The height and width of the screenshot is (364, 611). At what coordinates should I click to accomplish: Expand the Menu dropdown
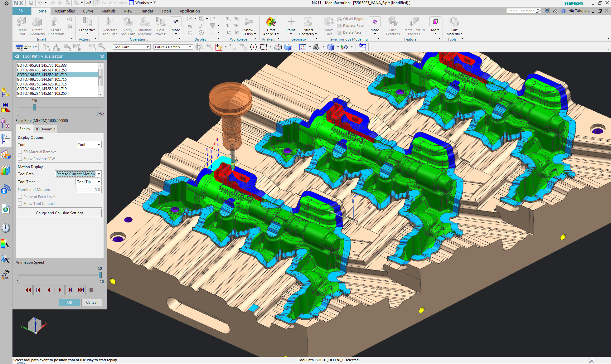(x=26, y=47)
